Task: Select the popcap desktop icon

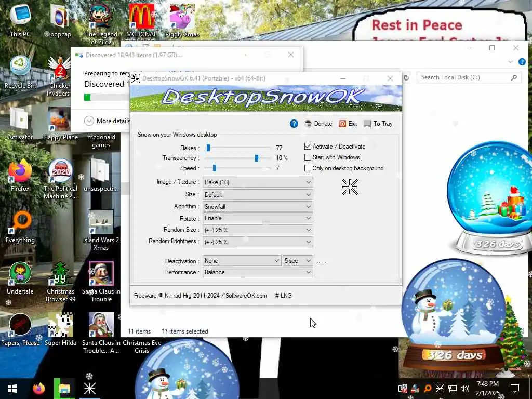Action: click(x=59, y=20)
